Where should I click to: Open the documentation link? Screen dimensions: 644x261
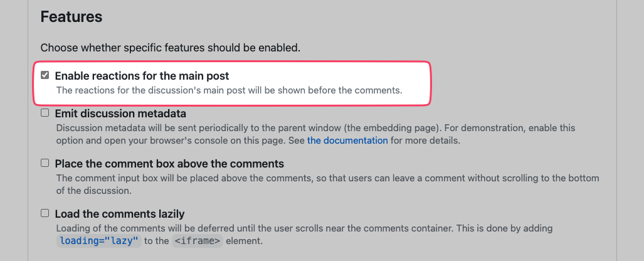(347, 141)
